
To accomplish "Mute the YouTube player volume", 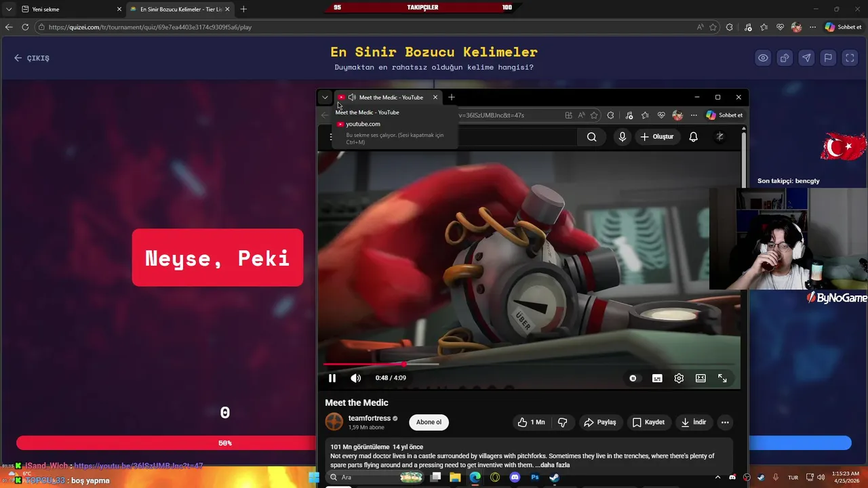I will pos(355,378).
